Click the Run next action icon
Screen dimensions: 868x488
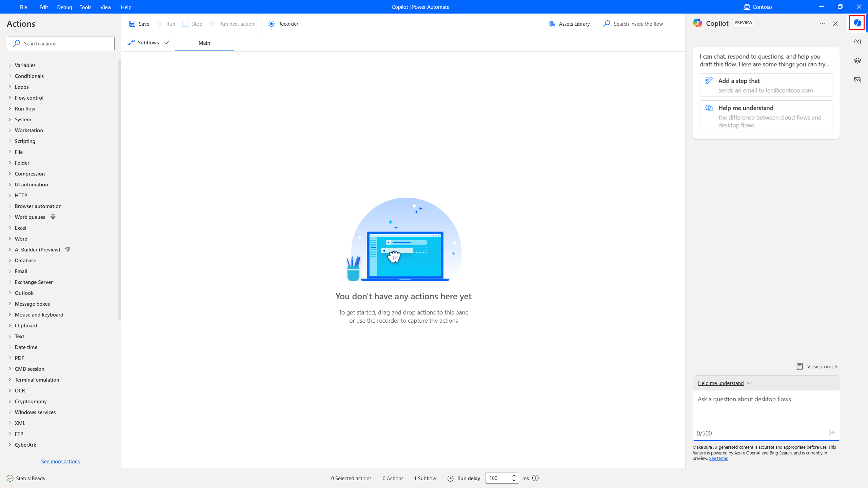(213, 24)
